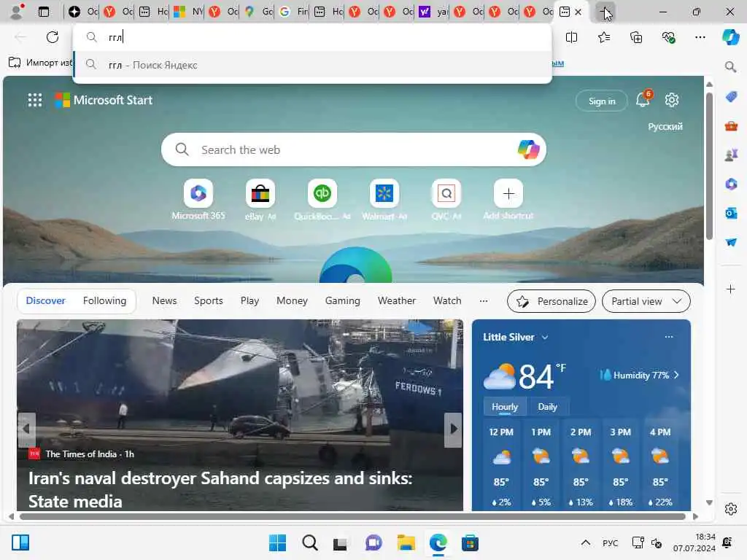Click the Personalize button
The width and height of the screenshot is (747, 560).
coord(551,301)
